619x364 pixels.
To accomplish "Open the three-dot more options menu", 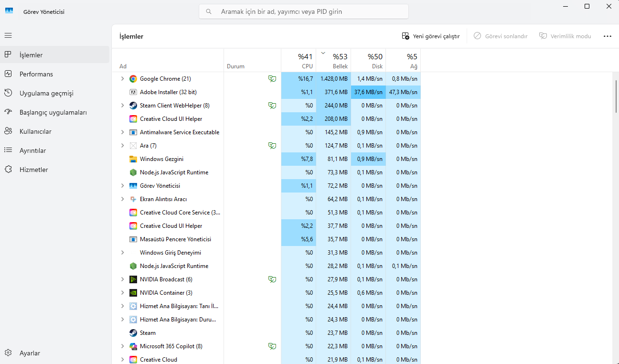I will [608, 36].
